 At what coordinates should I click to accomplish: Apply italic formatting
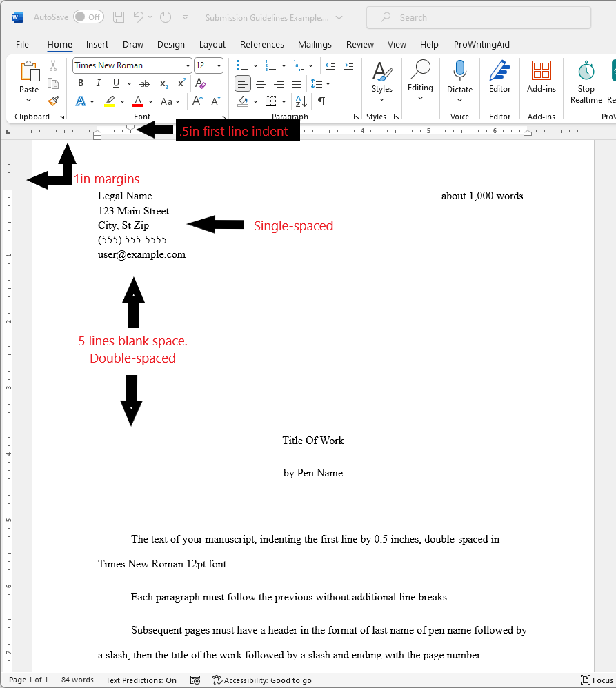click(98, 83)
